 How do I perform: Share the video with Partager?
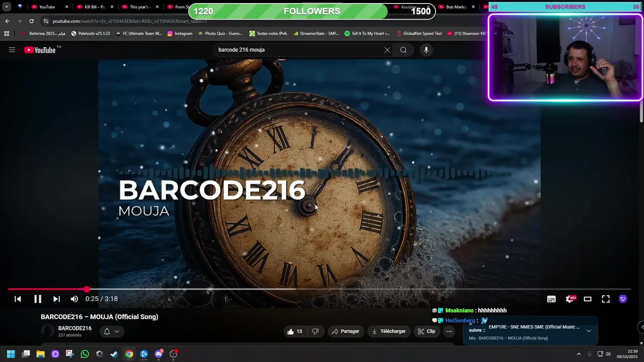(345, 331)
